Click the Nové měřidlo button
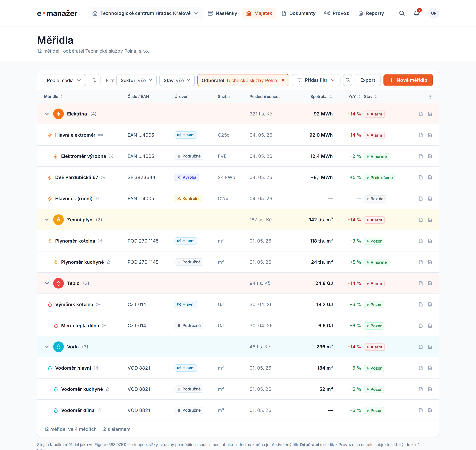The height and width of the screenshot is (450, 476). pyautogui.click(x=408, y=80)
